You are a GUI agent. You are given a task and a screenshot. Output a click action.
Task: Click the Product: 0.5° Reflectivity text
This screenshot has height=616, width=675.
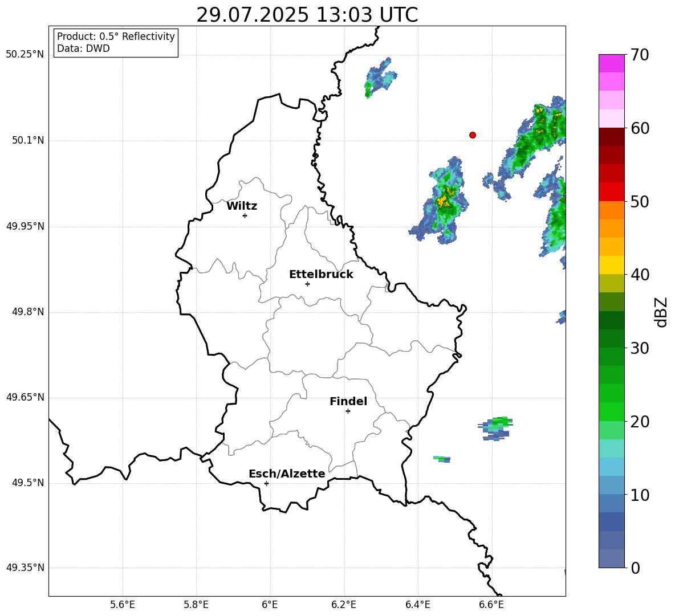[116, 36]
